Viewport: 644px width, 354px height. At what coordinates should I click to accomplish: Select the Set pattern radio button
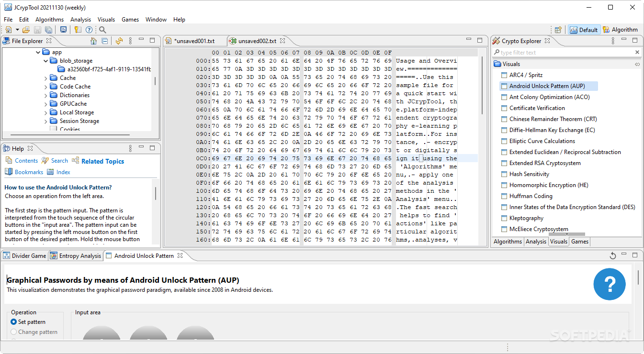coord(28,322)
